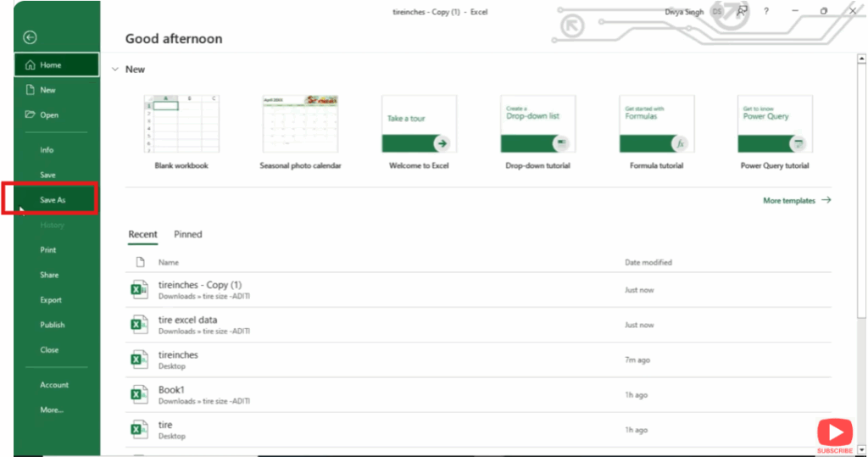Select the Power Query tutorial template
Screen dimensions: 868x457
coord(775,124)
